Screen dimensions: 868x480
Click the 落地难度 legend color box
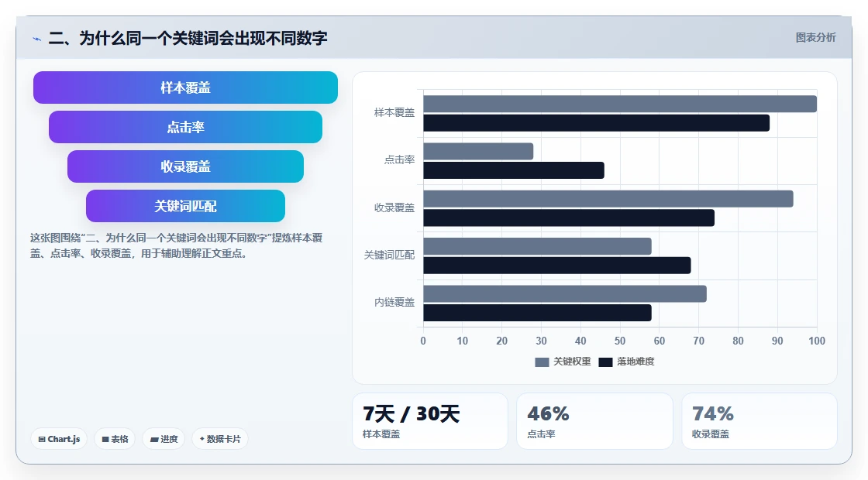pyautogui.click(x=605, y=362)
